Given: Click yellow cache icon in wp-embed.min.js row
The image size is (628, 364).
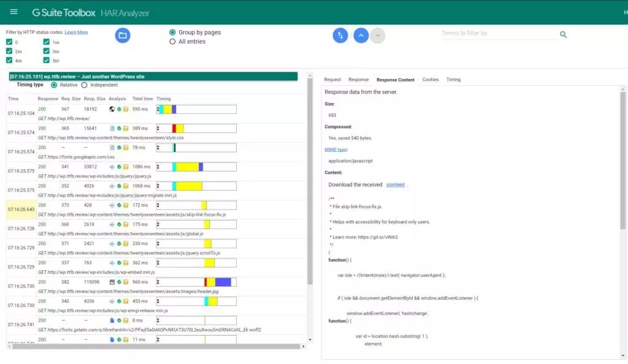Looking at the screenshot, I should coord(126,263).
